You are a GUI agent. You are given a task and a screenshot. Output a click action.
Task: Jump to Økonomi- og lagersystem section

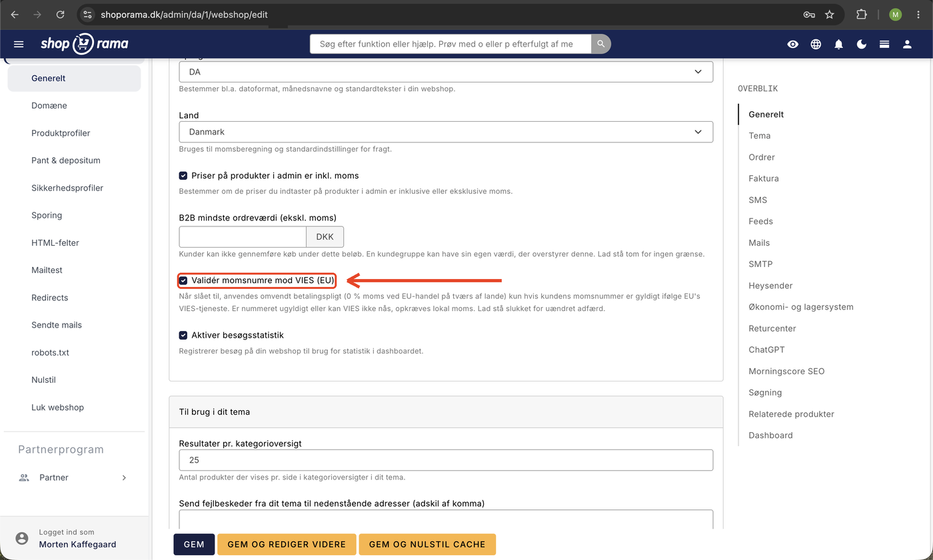(x=801, y=307)
